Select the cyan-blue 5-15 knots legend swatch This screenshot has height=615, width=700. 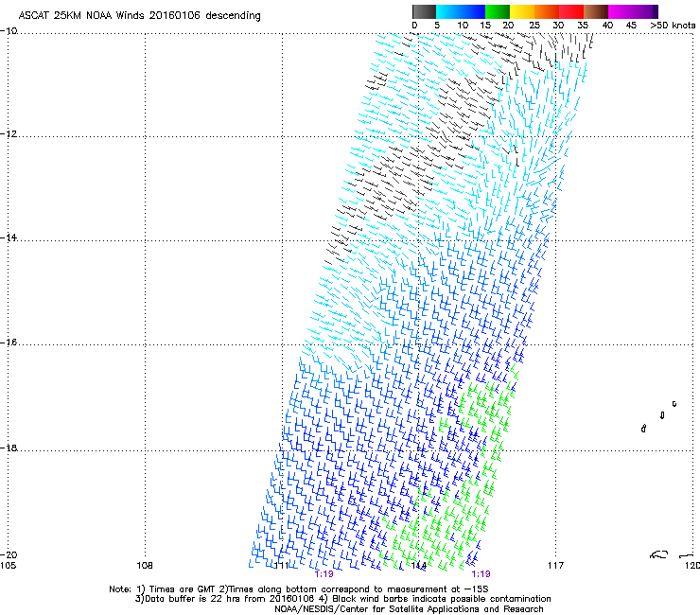pos(461,11)
